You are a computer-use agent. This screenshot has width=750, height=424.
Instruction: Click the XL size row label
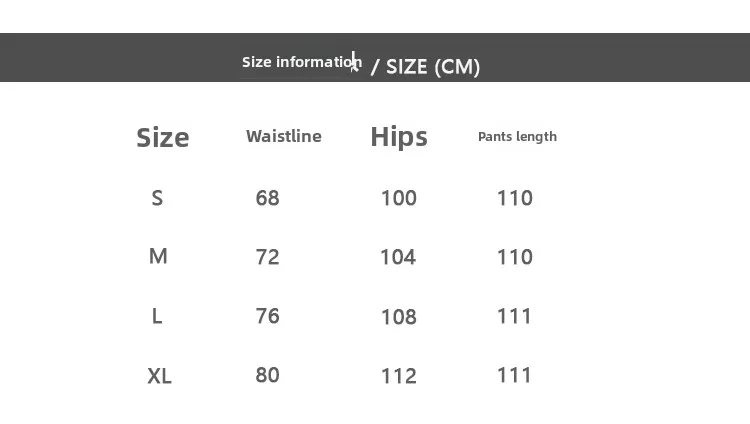160,376
